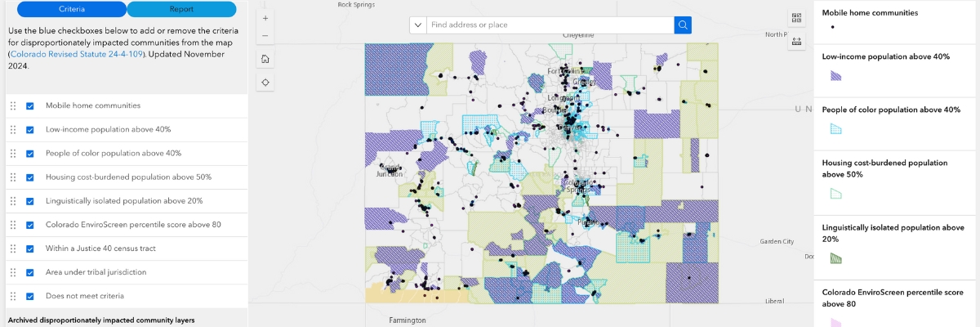Uncheck Low-income population above 40%
The width and height of the screenshot is (980, 327).
click(x=30, y=129)
